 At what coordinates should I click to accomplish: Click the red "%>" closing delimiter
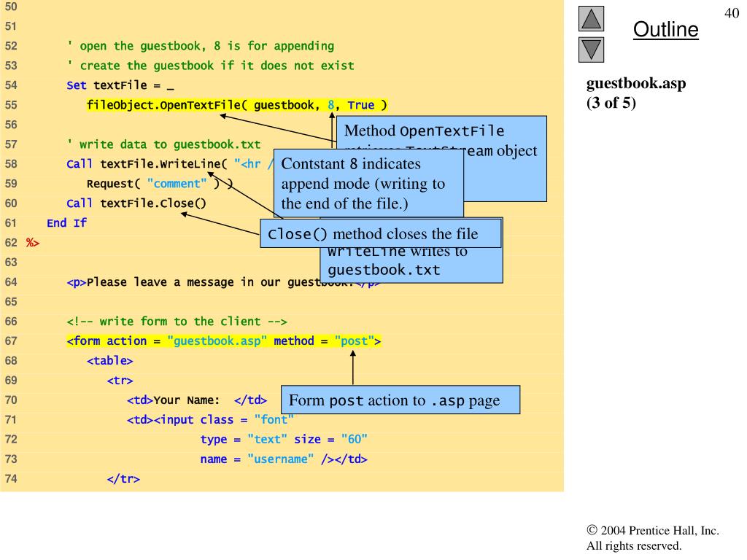click(x=32, y=243)
